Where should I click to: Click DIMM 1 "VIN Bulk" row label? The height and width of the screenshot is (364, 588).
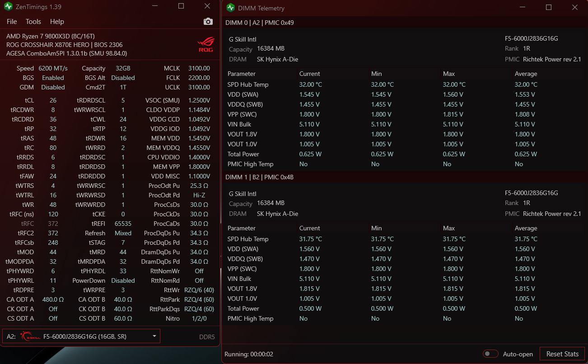(239, 279)
